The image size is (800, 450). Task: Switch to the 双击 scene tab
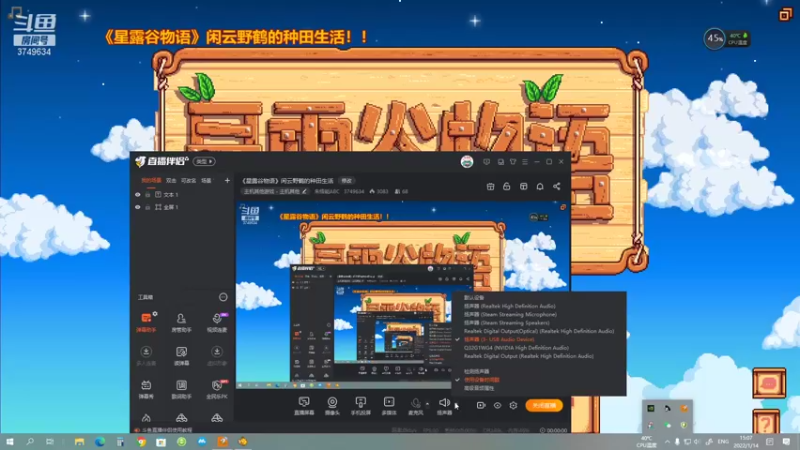[171, 181]
